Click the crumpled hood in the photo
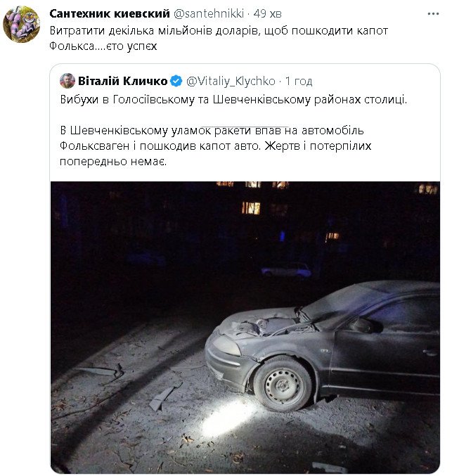 coord(267,326)
